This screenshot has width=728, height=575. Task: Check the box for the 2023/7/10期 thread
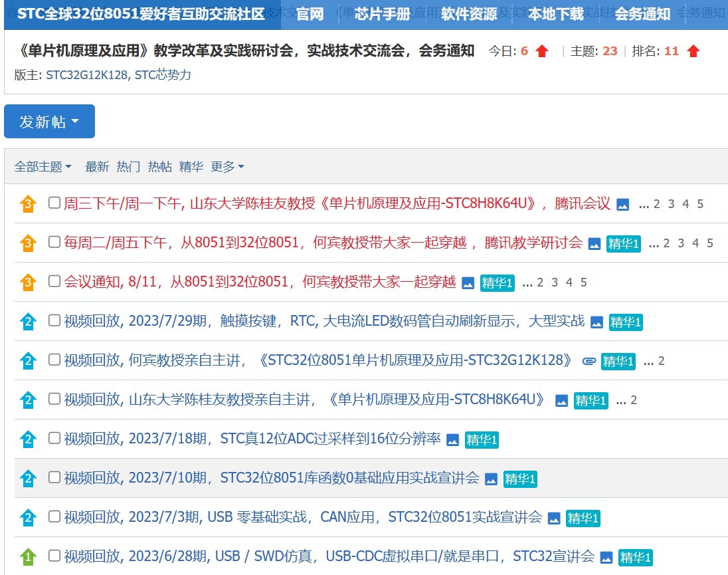point(54,477)
